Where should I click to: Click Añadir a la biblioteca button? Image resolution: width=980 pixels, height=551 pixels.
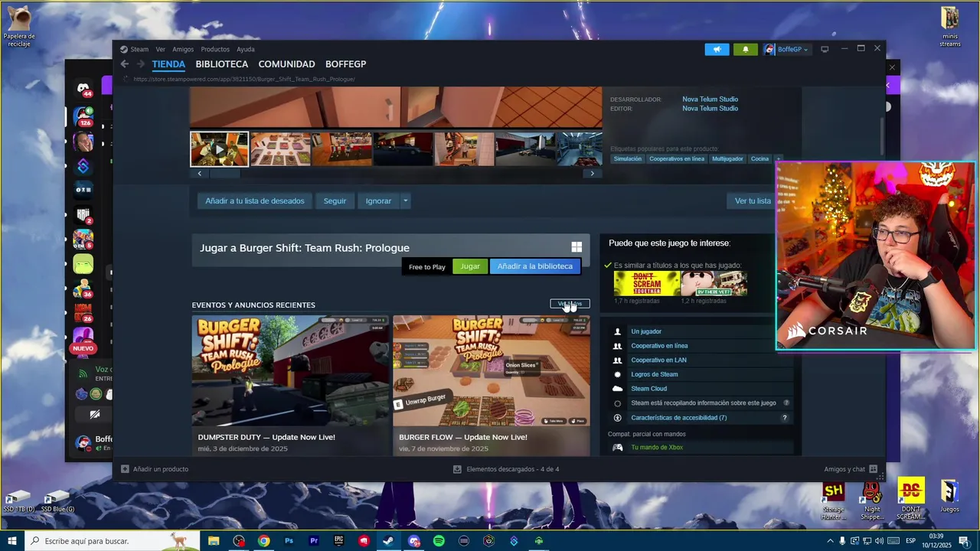(535, 266)
